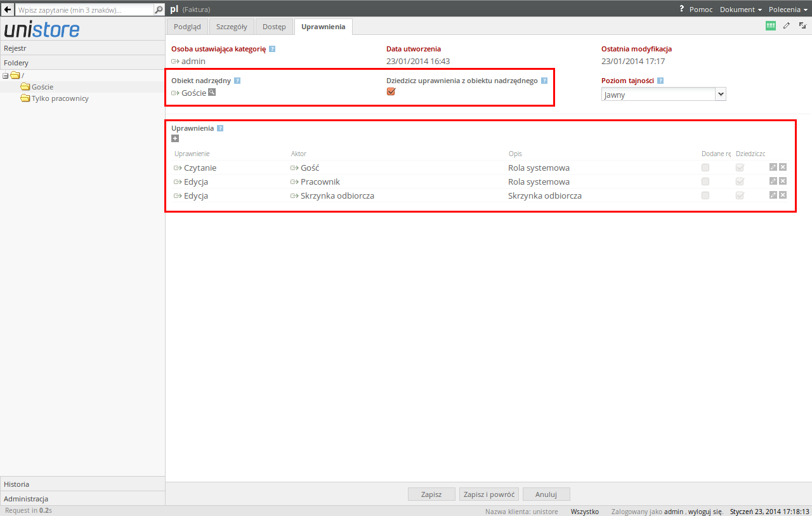Delete the Pracownik permission row
This screenshot has width=812, height=516.
click(x=783, y=182)
